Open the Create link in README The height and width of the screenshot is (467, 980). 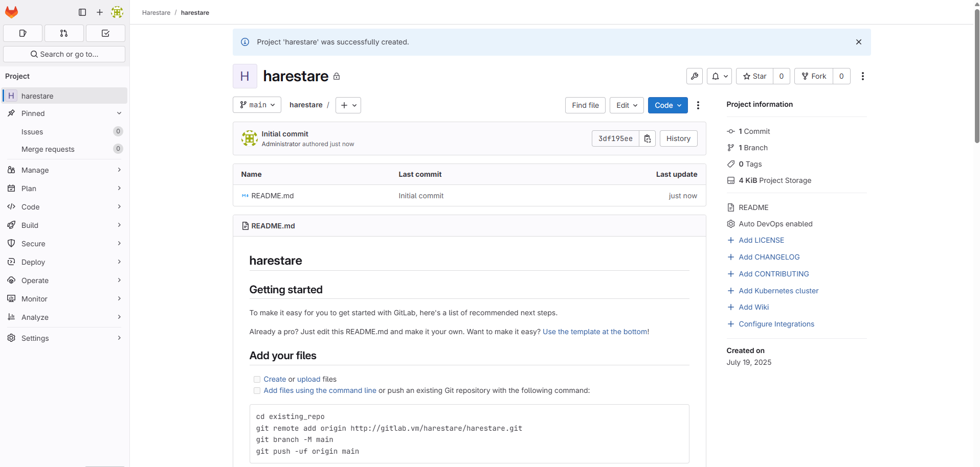(x=275, y=379)
